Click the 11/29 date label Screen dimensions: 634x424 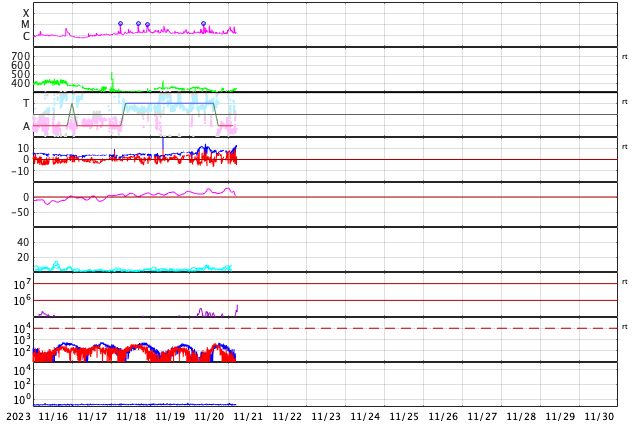click(x=560, y=417)
